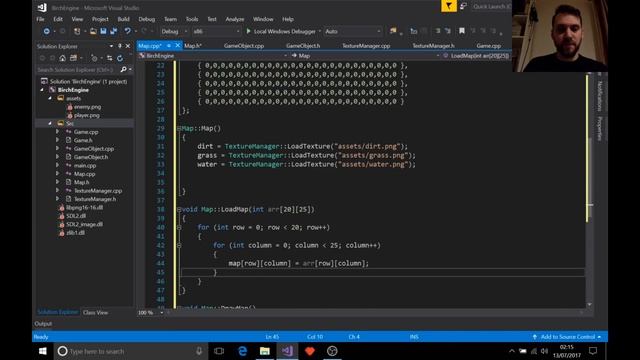Viewport: 640px width, 360px height.
Task: Click the taskbar microphone icon
Action: point(199,351)
